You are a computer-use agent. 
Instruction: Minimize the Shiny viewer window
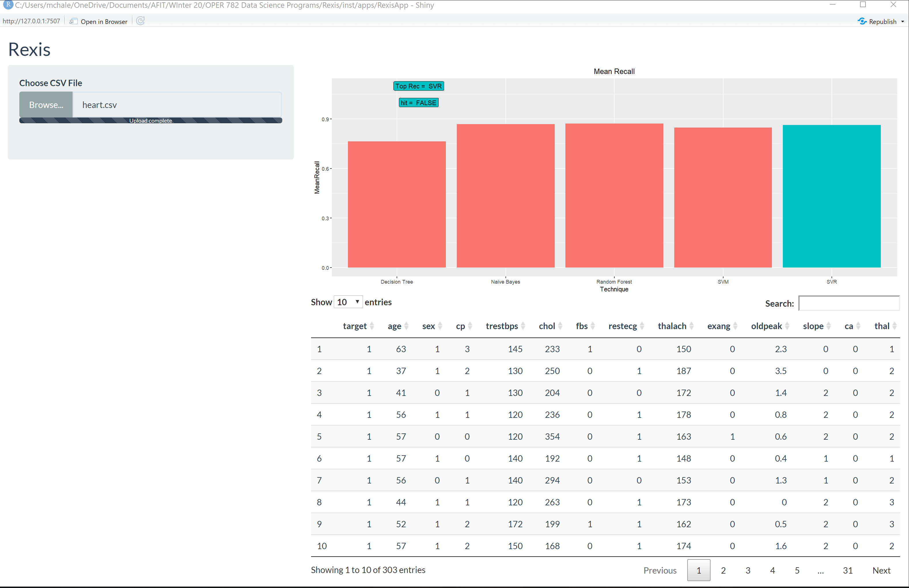click(833, 5)
